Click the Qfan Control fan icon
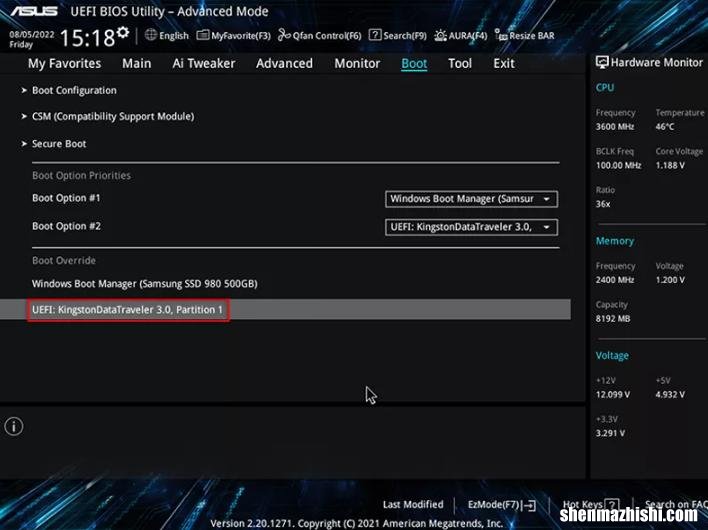 tap(284, 35)
